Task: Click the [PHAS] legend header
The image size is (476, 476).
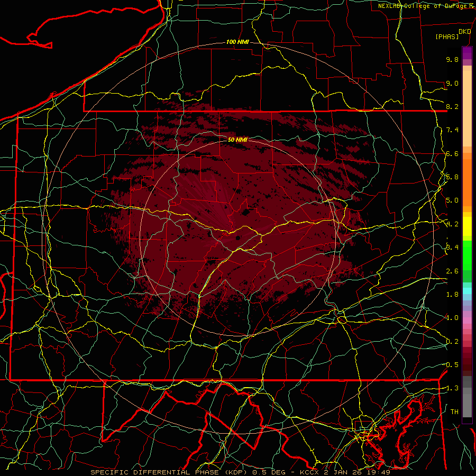Action: click(x=447, y=36)
